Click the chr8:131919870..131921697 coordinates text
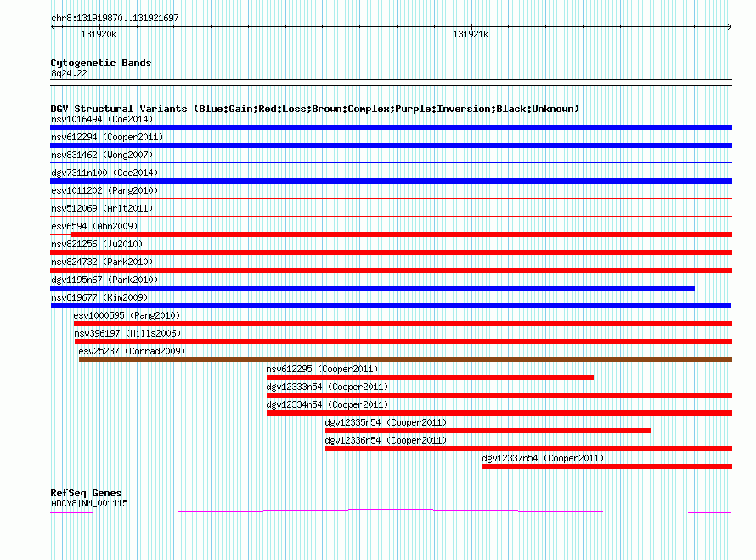 coord(115,18)
